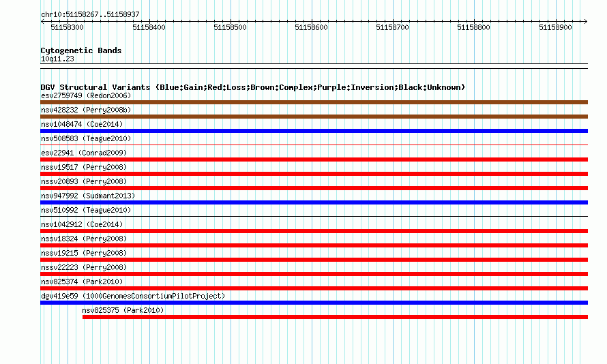Click the right arrow of the coordinate ruler
Viewport: 607px width, 364px height.
point(585,22)
